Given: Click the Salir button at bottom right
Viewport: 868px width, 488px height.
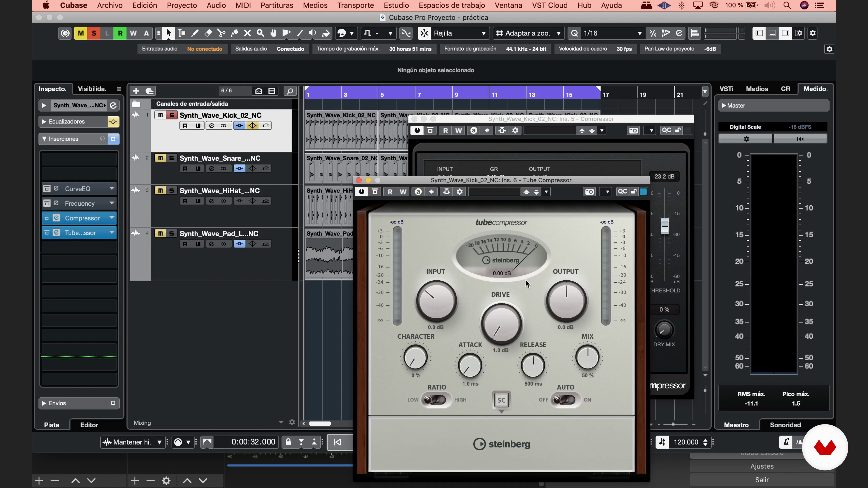Looking at the screenshot, I should (762, 480).
